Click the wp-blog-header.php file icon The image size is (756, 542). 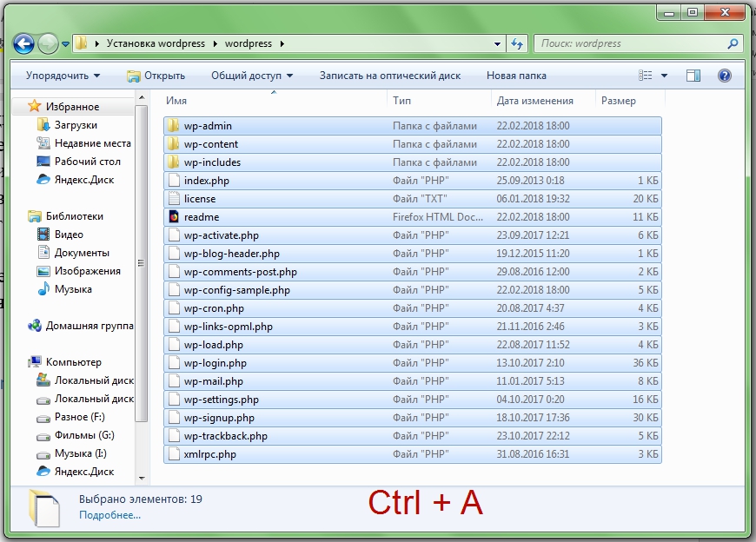pyautogui.click(x=174, y=254)
